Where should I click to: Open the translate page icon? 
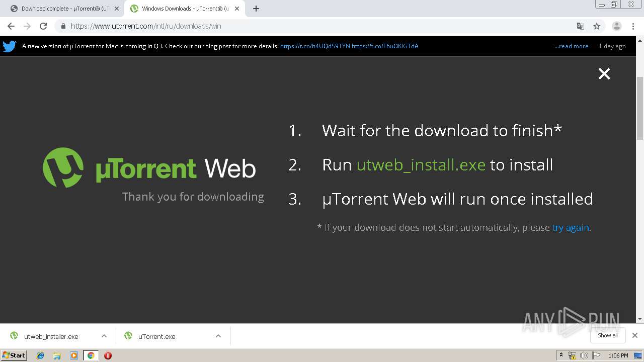tap(581, 26)
